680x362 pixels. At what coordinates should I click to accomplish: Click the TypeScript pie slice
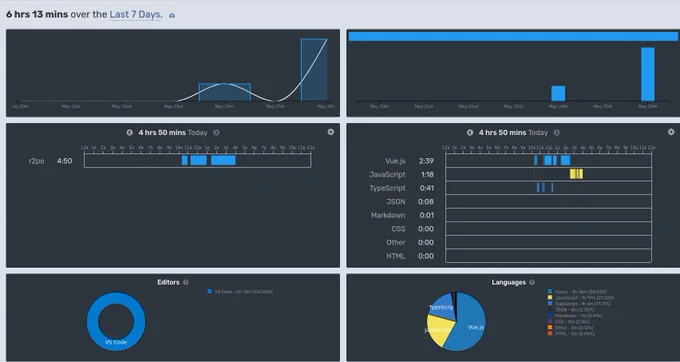[x=441, y=307]
